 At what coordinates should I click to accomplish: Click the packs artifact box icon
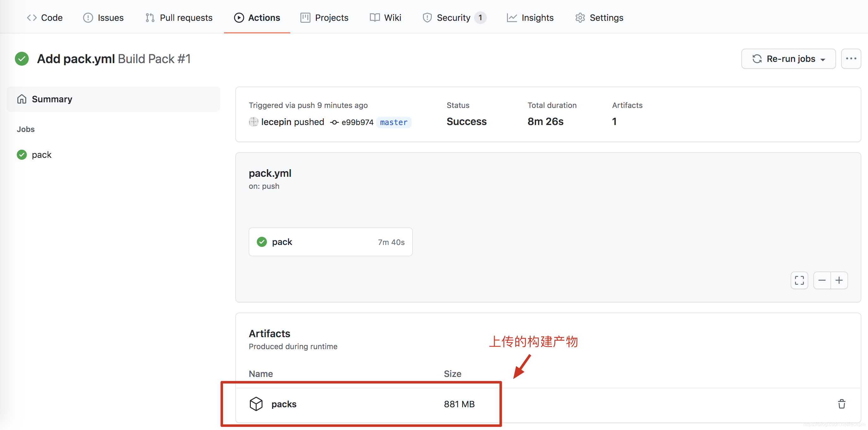[x=256, y=404]
